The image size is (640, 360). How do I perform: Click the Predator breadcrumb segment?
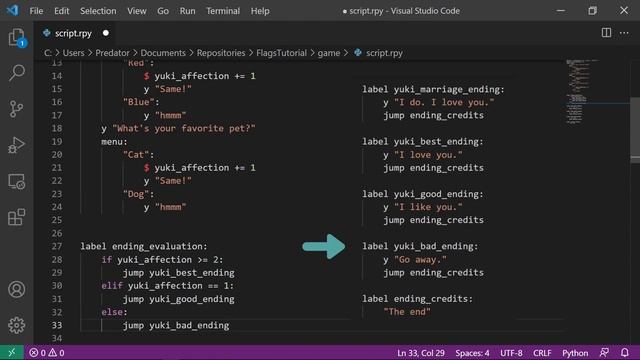coord(112,53)
